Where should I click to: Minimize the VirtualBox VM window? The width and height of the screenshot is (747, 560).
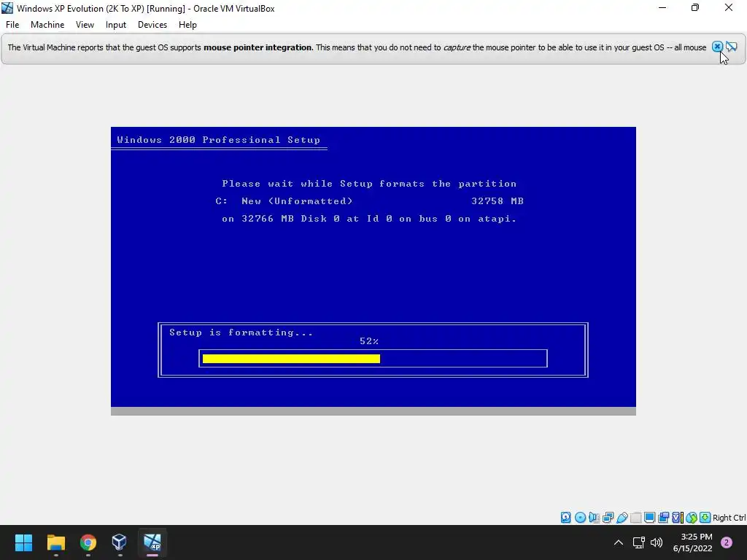pyautogui.click(x=662, y=7)
